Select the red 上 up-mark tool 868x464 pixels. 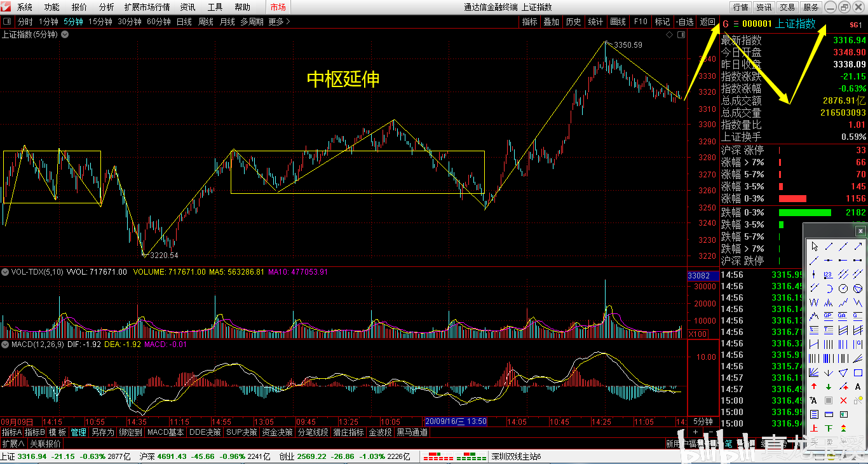pos(814,428)
